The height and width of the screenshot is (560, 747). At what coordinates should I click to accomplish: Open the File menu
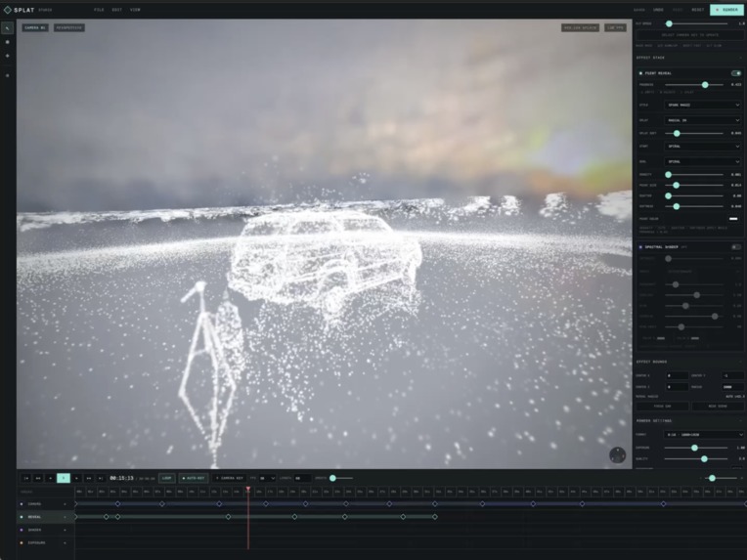[x=99, y=10]
